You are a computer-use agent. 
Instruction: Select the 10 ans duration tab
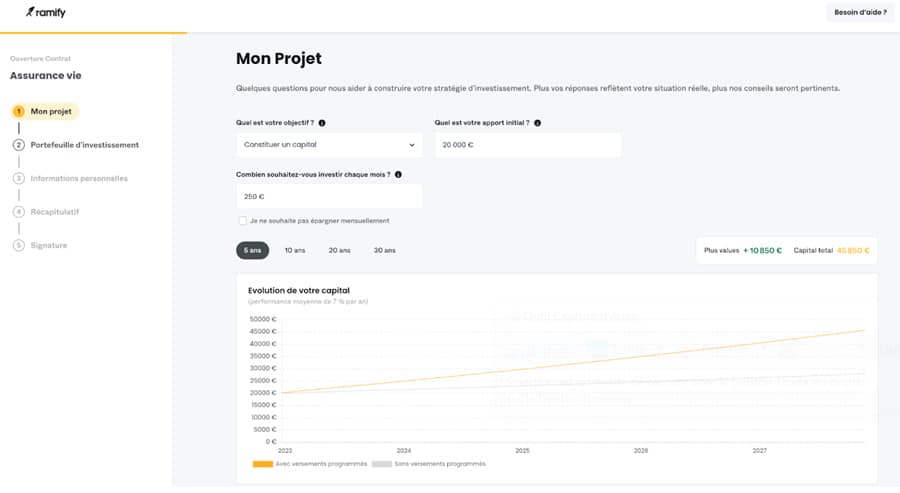click(295, 250)
